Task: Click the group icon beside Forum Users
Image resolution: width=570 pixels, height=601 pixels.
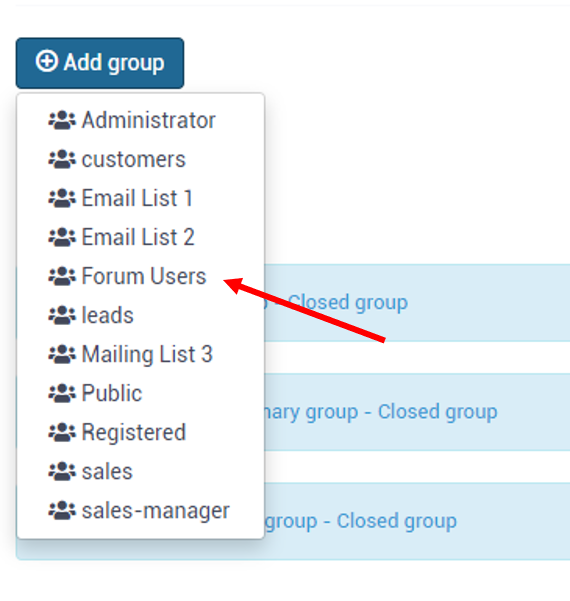Action: [62, 276]
